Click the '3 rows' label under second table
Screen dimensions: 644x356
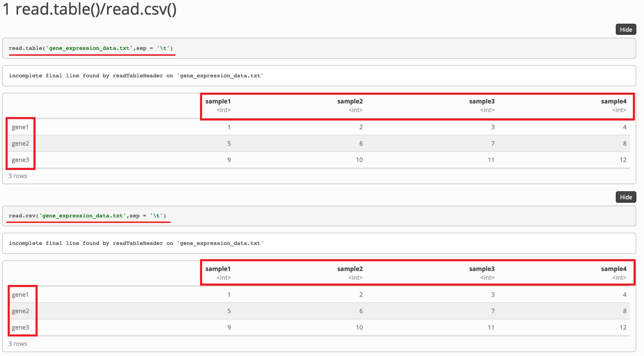(x=17, y=343)
